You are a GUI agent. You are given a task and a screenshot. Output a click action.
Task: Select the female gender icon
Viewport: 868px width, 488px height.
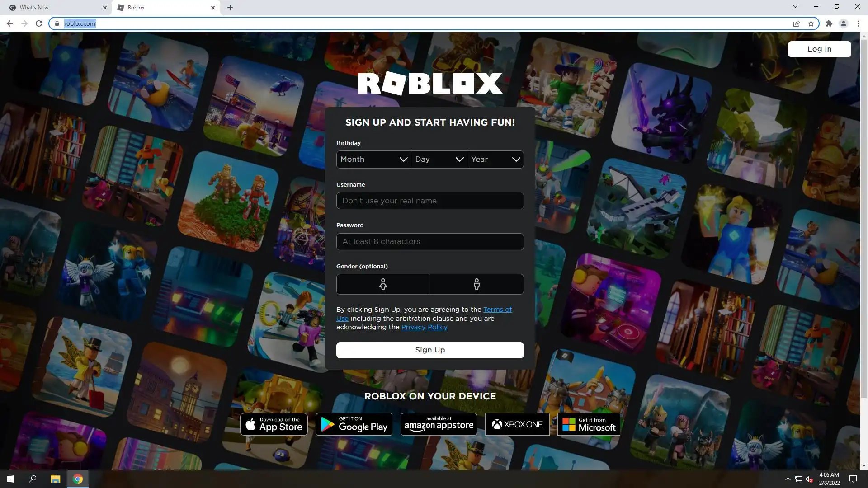pos(383,284)
